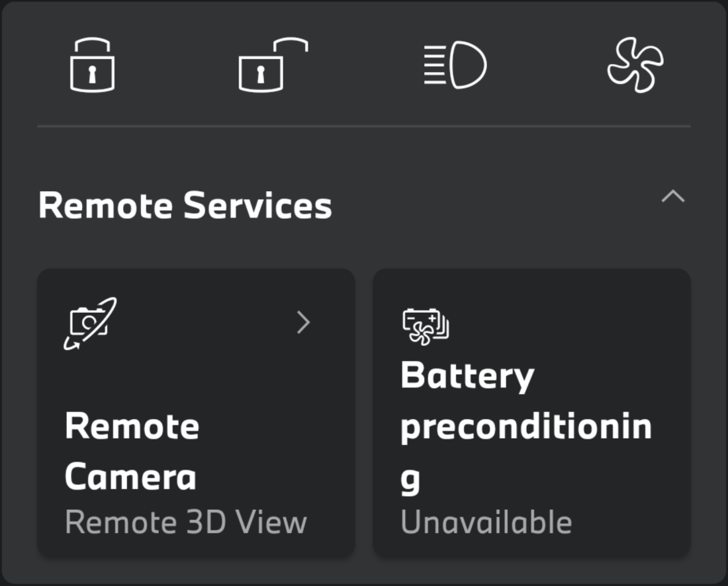The width and height of the screenshot is (728, 586).
Task: Start ventilation with the fan icon
Action: tap(635, 65)
